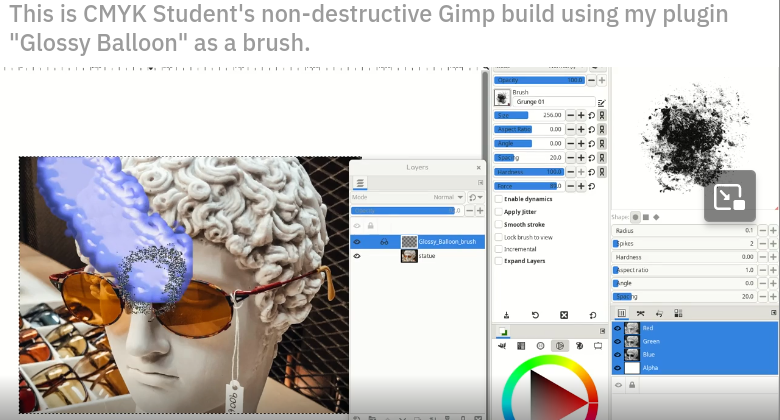This screenshot has width=780, height=420.
Task: Reset brush Size to default
Action: coord(591,115)
